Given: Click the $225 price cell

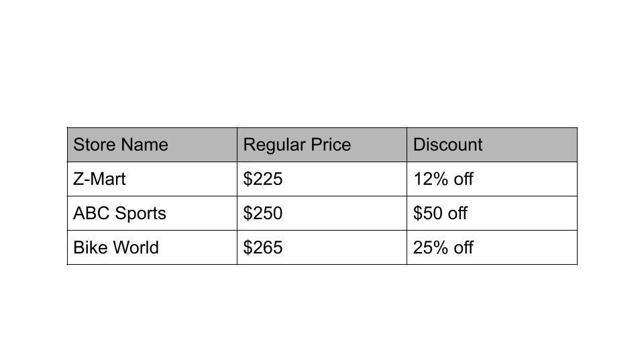Looking at the screenshot, I should pos(322,179).
